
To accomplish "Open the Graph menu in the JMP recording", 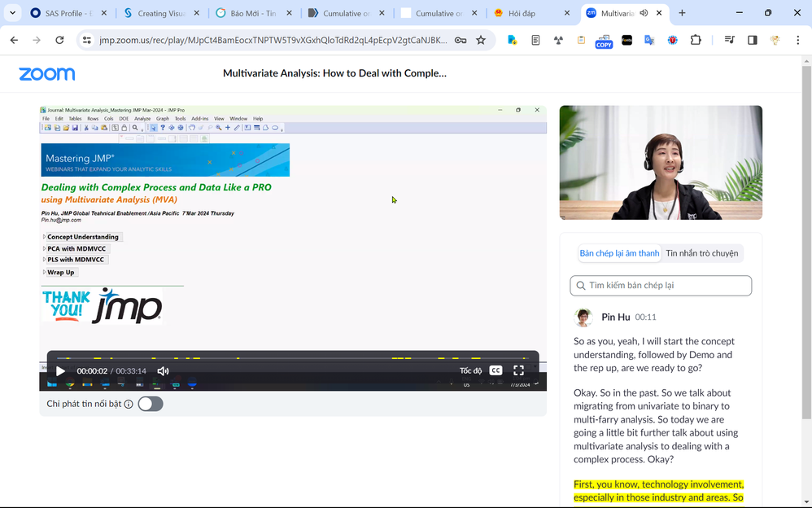I will pos(162,119).
